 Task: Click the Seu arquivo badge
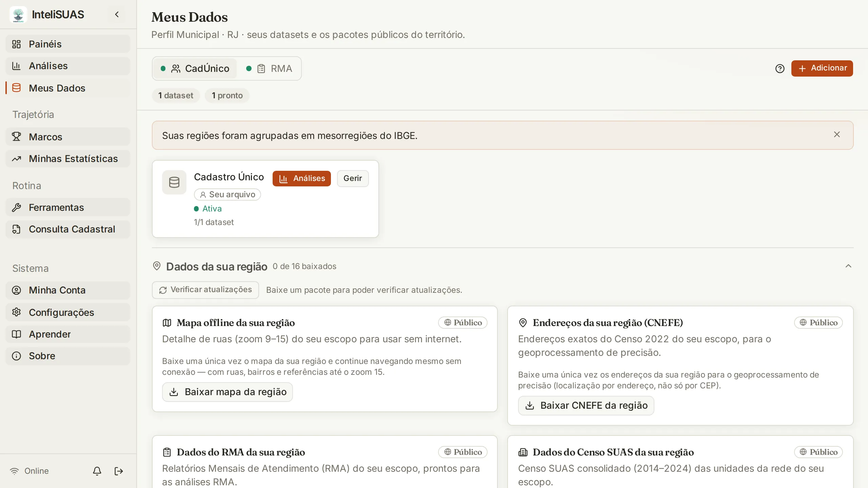click(227, 195)
